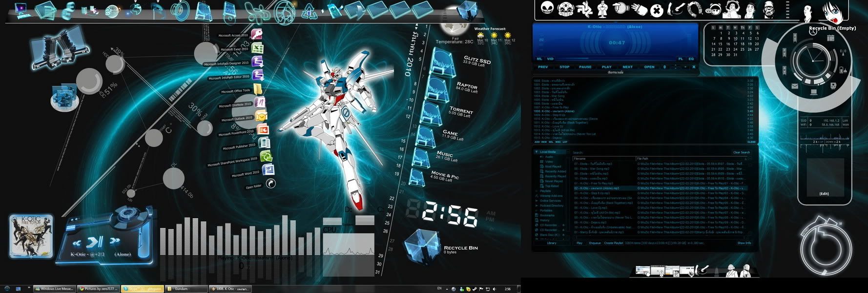Toggle the PL playlist button
Screen dimensions: 868x293
coord(681,59)
